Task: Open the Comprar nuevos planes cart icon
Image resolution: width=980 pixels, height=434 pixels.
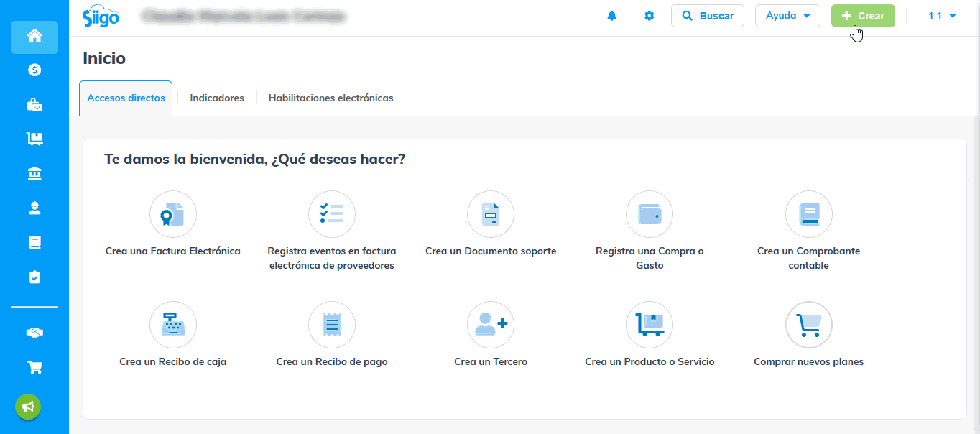Action: [808, 325]
